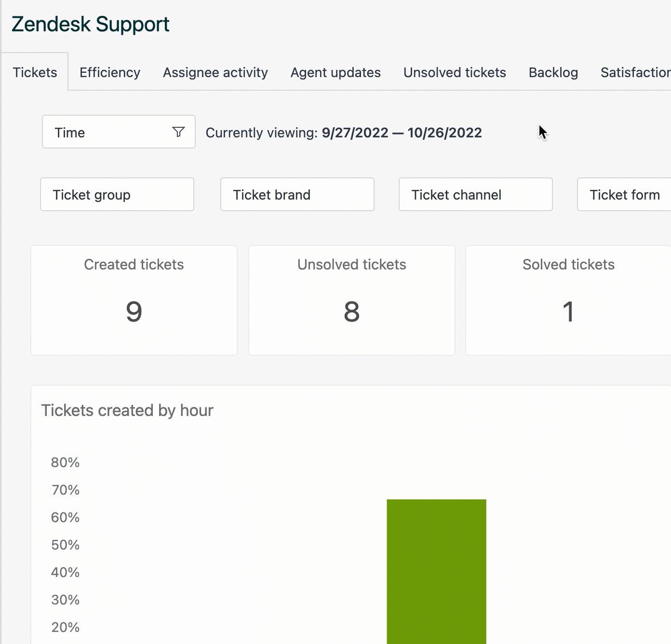Image resolution: width=671 pixels, height=644 pixels.
Task: Open the Time filter box
Action: click(111, 132)
